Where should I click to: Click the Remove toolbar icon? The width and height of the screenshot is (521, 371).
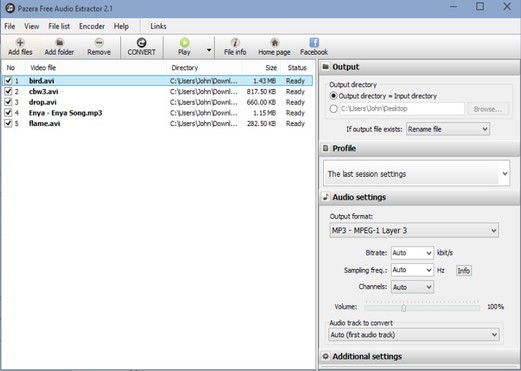pos(99,42)
